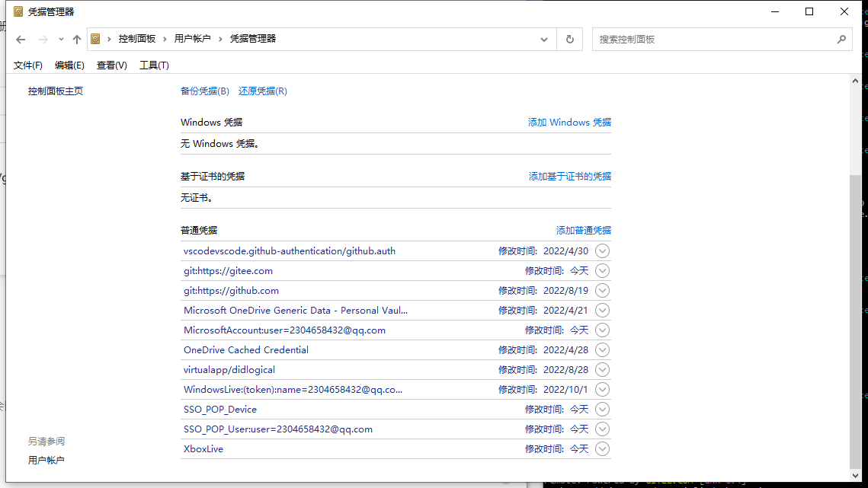Select OneDrive Cached Credential entry
This screenshot has height=488, width=868.
tap(246, 350)
